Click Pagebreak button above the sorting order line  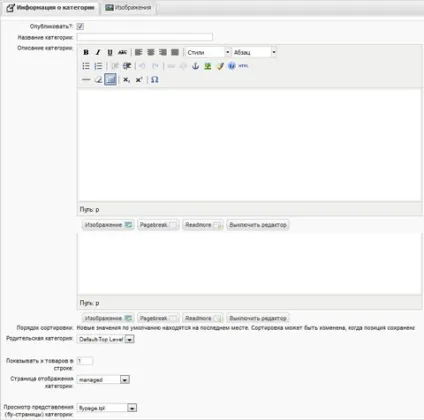point(158,318)
